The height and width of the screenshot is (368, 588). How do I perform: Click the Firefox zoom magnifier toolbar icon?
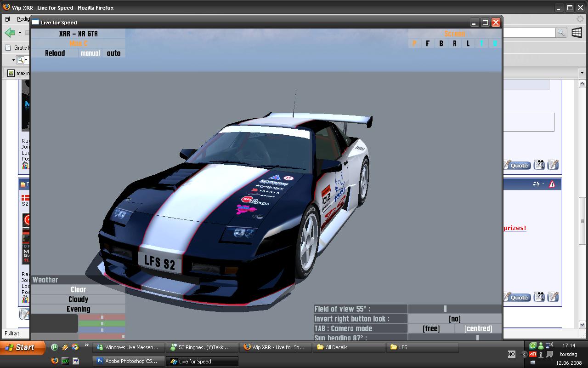[20, 60]
